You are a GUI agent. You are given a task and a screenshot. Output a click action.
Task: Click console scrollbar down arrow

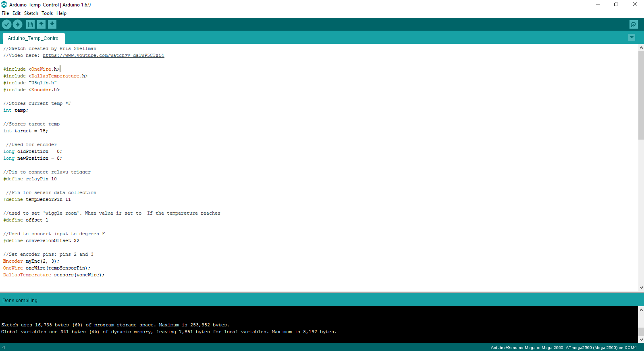coord(641,340)
